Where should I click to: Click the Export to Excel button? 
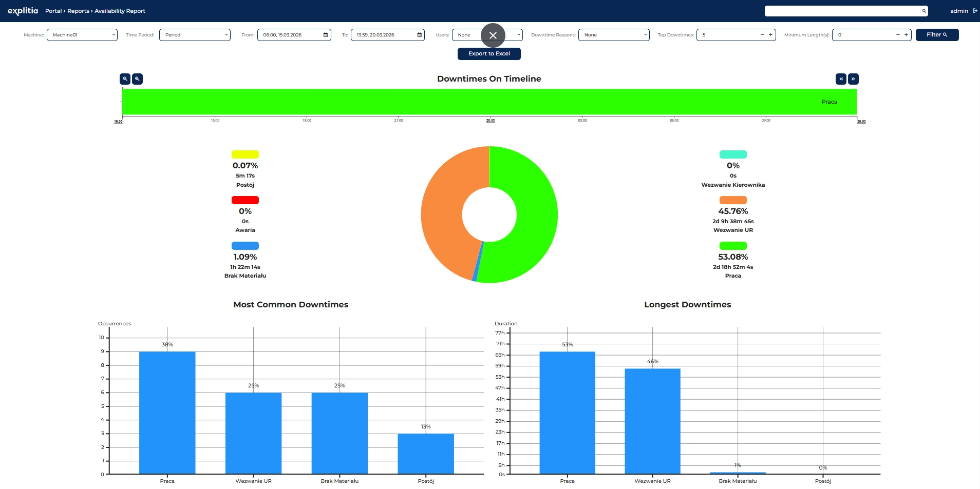pos(488,53)
